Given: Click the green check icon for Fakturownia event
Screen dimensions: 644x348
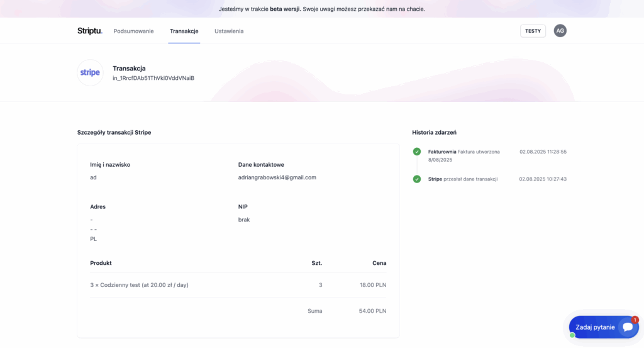Looking at the screenshot, I should pyautogui.click(x=417, y=152).
